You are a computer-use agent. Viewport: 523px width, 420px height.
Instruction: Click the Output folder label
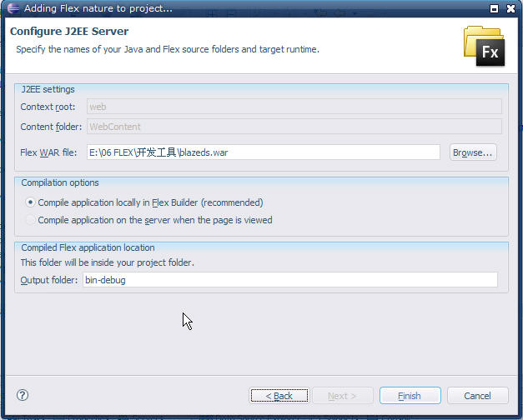click(48, 280)
